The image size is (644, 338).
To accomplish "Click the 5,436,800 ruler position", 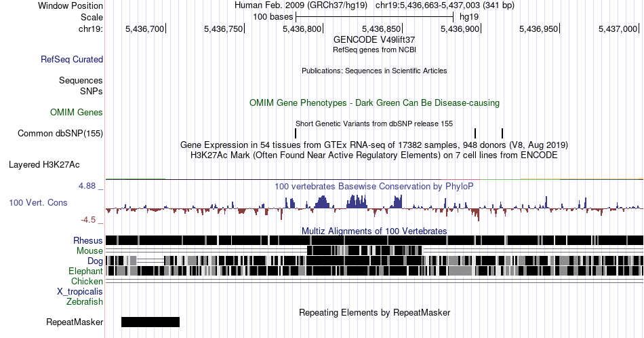I will tap(302, 29).
